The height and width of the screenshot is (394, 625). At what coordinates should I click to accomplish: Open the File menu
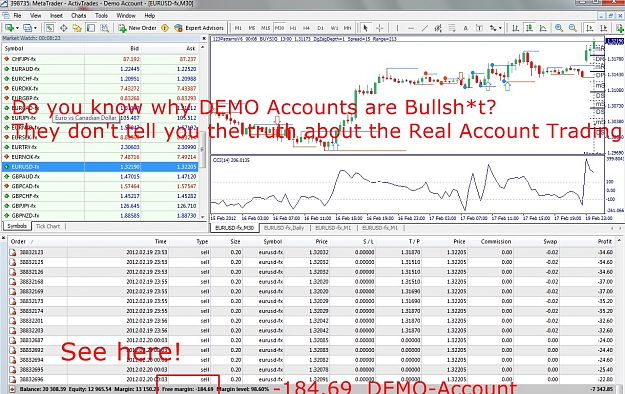click(x=17, y=16)
